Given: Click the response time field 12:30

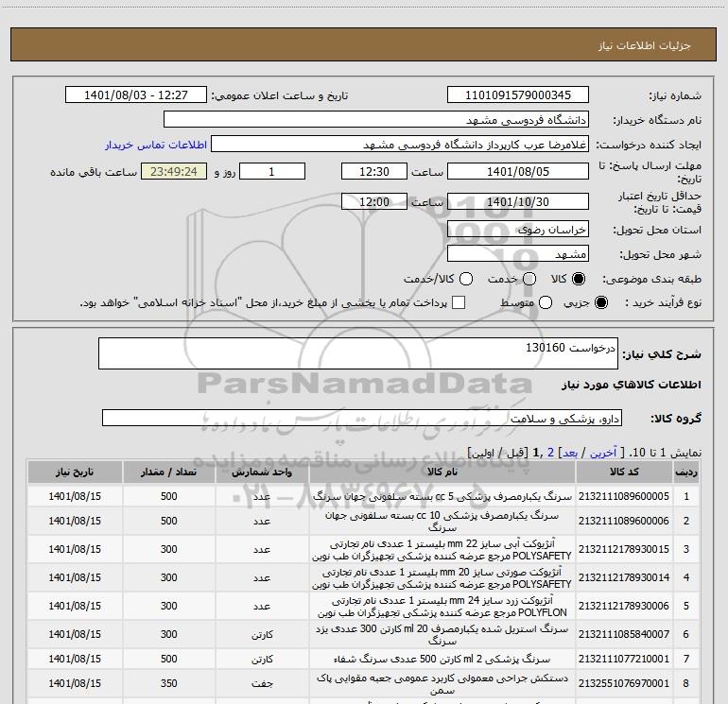Looking at the screenshot, I should tap(374, 171).
